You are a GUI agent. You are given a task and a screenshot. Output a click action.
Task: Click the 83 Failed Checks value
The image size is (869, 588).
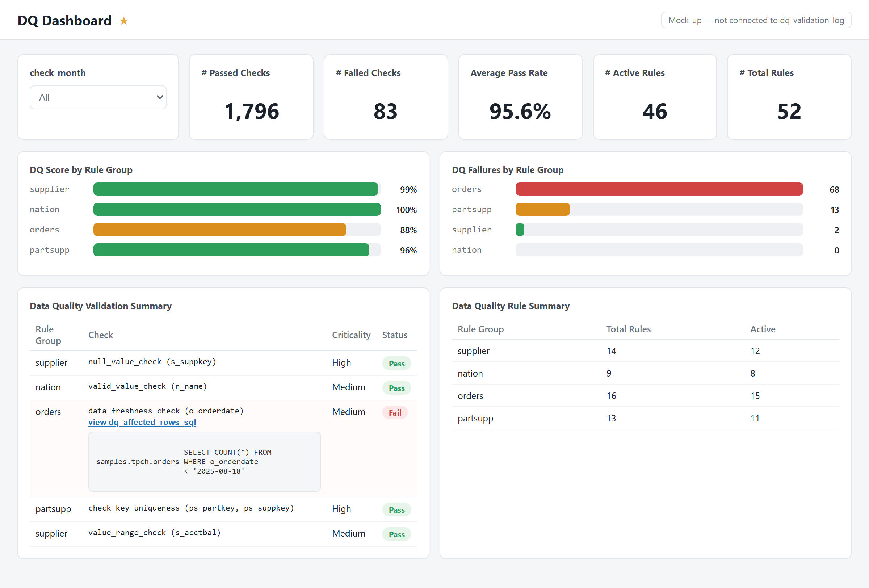pyautogui.click(x=386, y=112)
